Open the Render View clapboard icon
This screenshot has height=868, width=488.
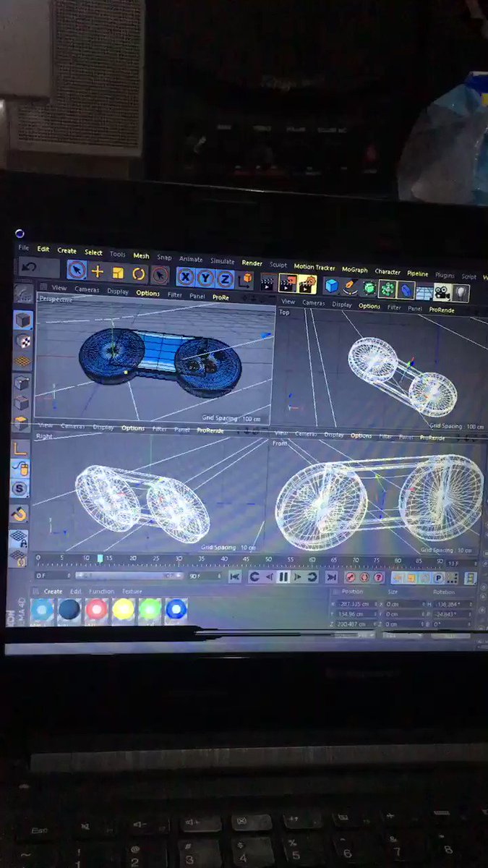267,281
